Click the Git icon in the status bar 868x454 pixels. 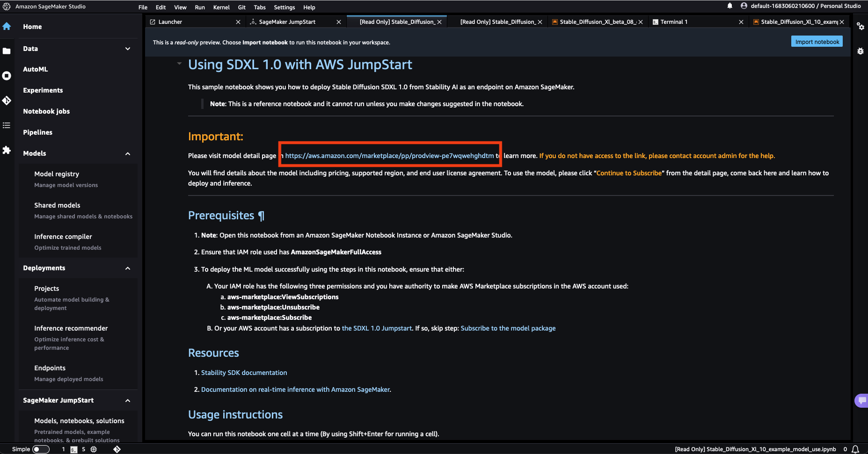[x=117, y=449]
